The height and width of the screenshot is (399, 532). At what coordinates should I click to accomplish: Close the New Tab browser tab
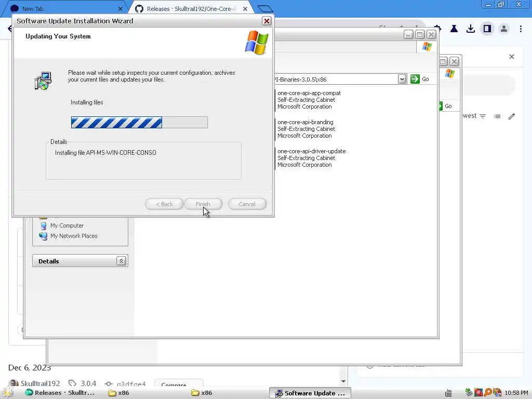pyautogui.click(x=121, y=9)
